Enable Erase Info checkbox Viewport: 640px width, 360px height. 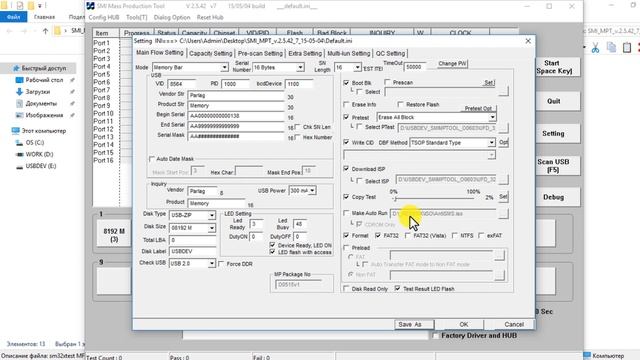347,104
